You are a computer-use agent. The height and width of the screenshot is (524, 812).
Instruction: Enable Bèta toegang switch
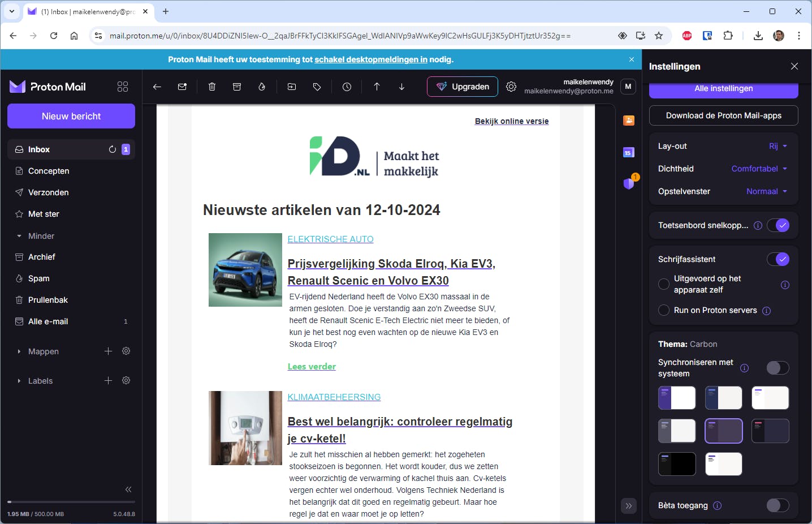click(x=778, y=505)
